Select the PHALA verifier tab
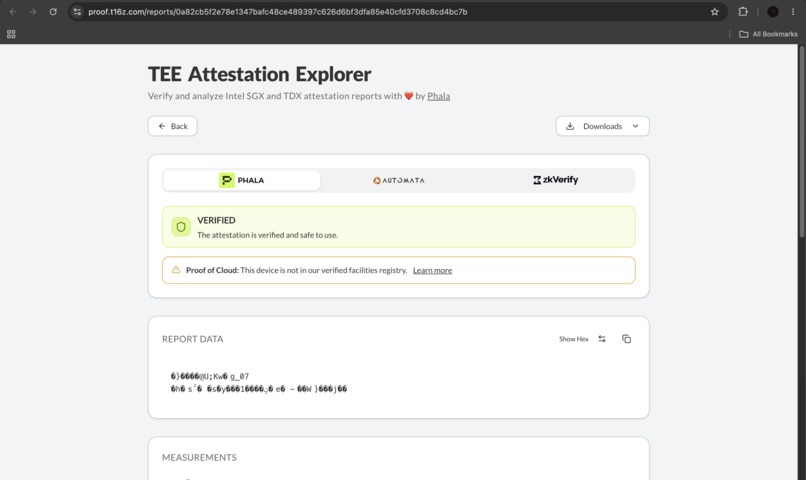The image size is (806, 480). pyautogui.click(x=242, y=180)
